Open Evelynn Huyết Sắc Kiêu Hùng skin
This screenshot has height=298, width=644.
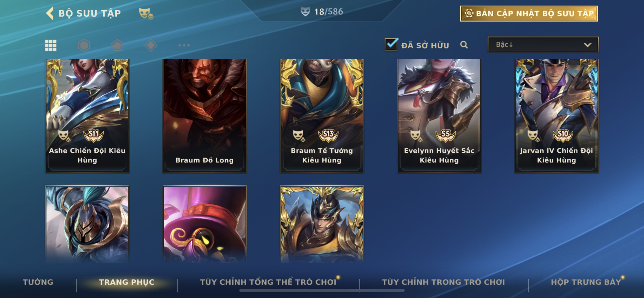pyautogui.click(x=439, y=116)
